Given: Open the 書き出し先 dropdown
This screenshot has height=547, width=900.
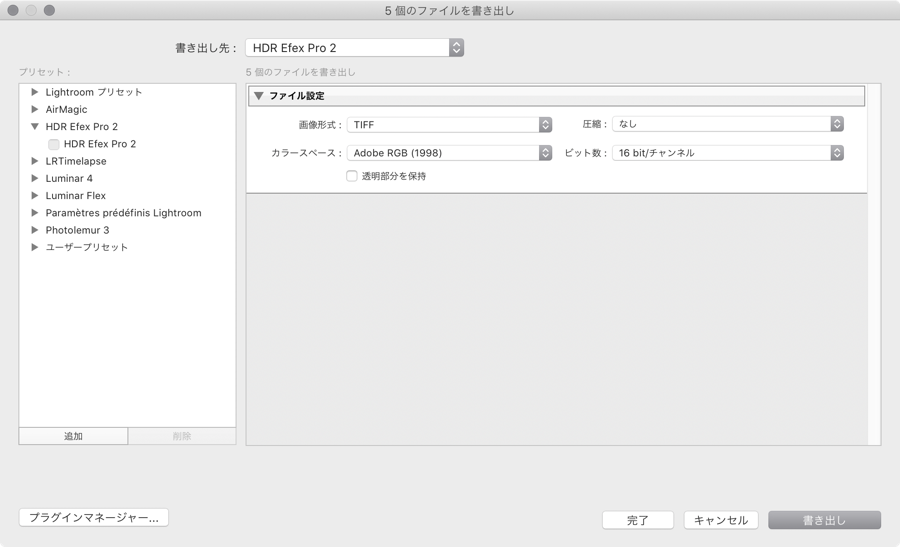Looking at the screenshot, I should click(x=354, y=48).
